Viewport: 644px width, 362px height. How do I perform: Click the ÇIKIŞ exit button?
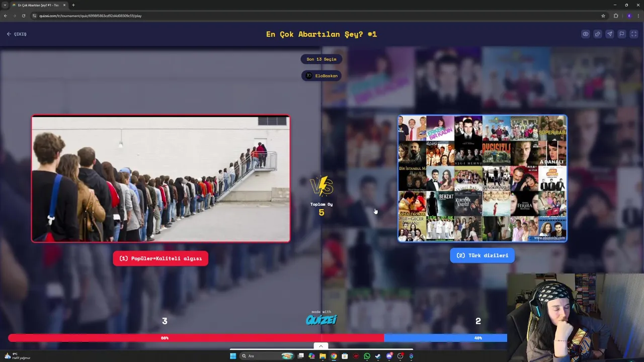point(17,34)
